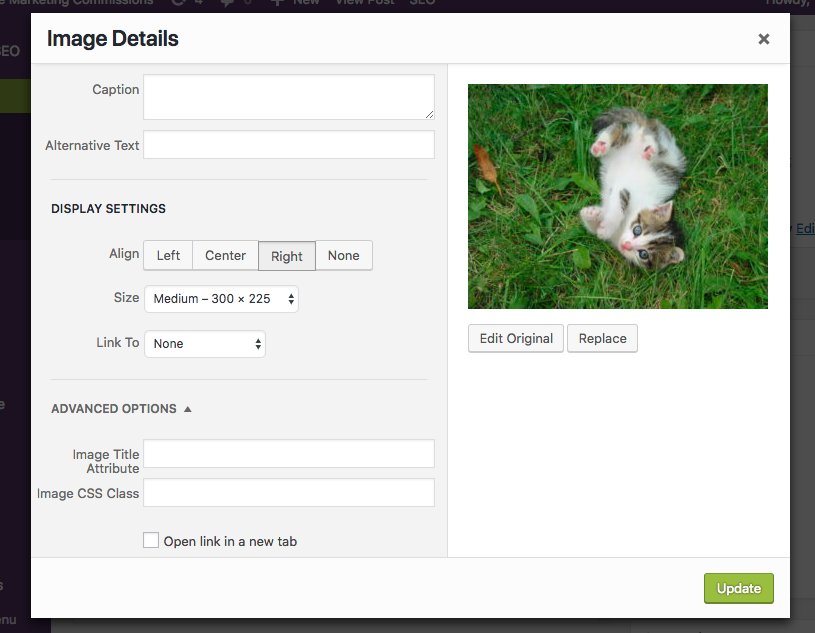Close the Image Details dialog with the X
Image resolution: width=815 pixels, height=633 pixels.
coord(763,39)
